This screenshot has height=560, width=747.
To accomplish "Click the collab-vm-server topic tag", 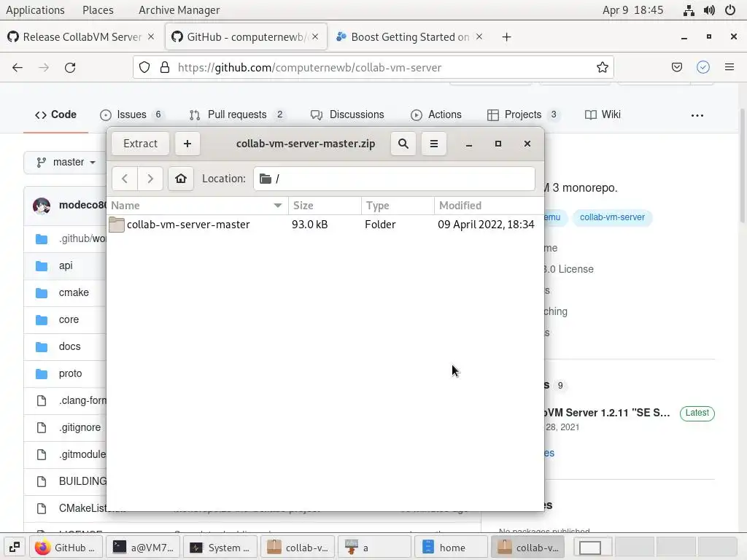I will click(x=612, y=217).
